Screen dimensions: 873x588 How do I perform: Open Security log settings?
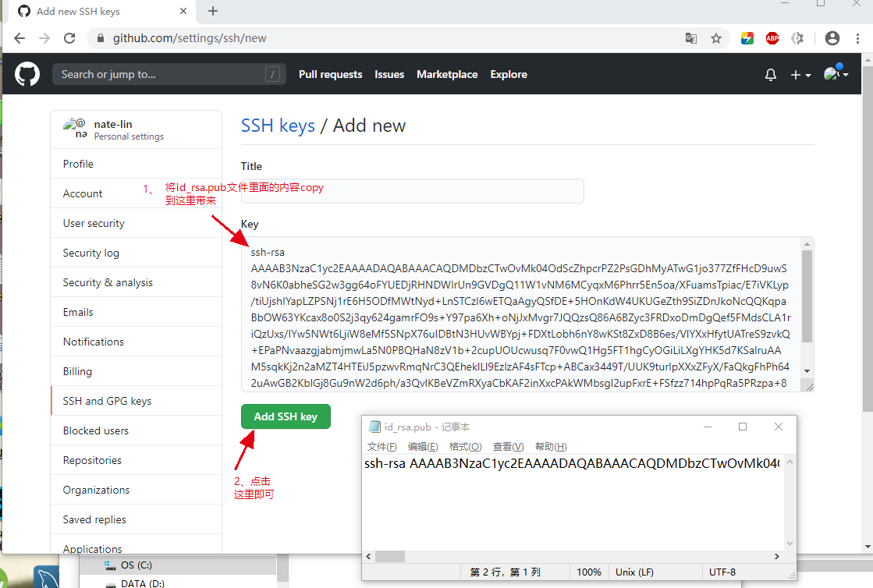click(136, 253)
